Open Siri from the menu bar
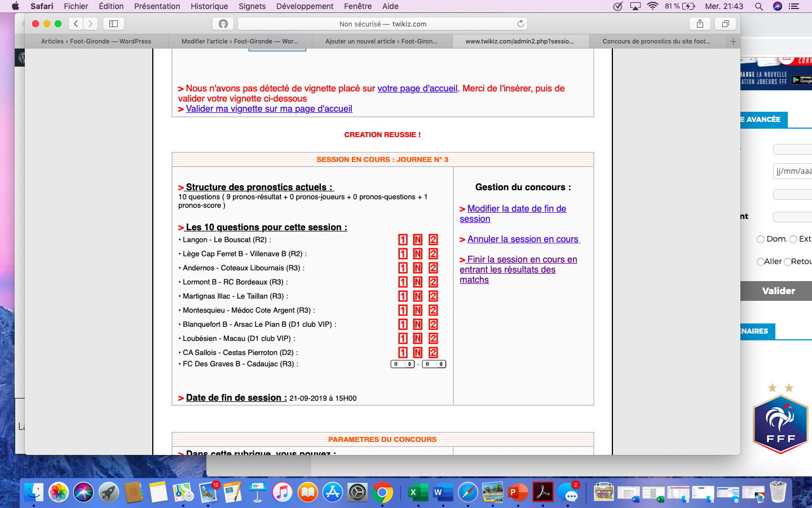The image size is (812, 508). [778, 6]
